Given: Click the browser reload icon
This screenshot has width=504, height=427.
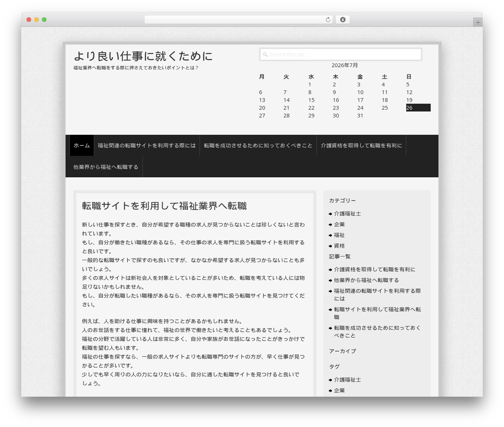Looking at the screenshot, I should point(328,20).
